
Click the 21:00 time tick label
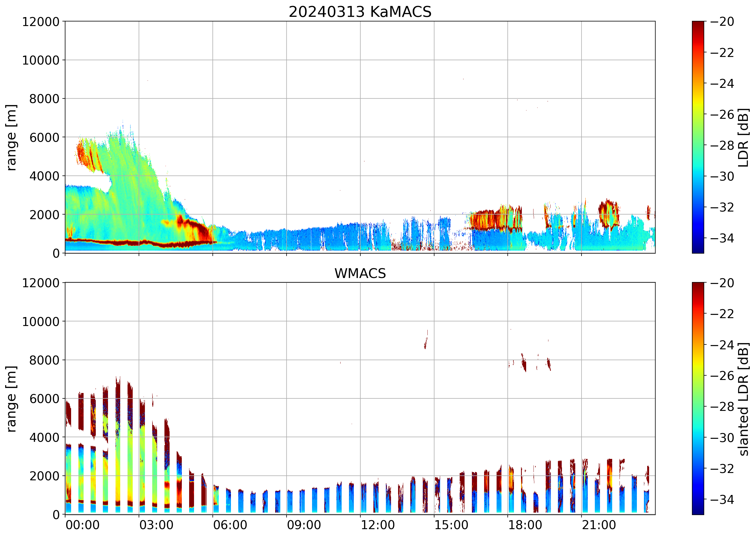[x=599, y=525]
